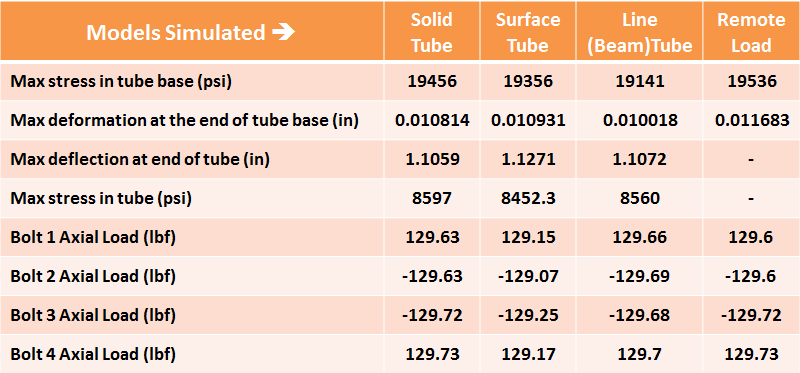
Task: Click Max deformation at end of tube base label
Action: [x=184, y=120]
